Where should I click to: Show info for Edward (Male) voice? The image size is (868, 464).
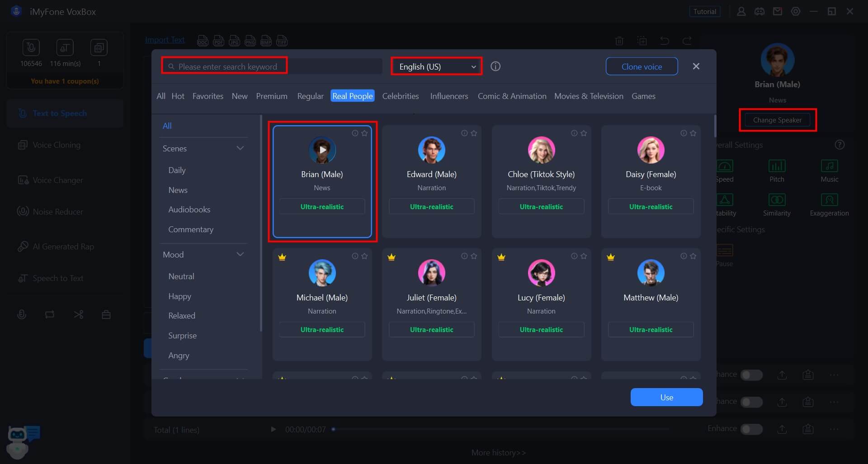(464, 133)
